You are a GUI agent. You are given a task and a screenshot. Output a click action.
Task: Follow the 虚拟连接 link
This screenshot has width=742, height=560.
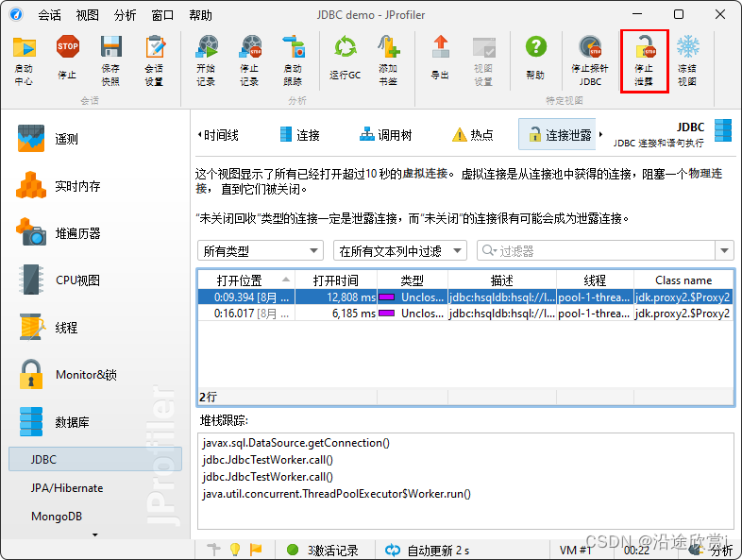[425, 174]
